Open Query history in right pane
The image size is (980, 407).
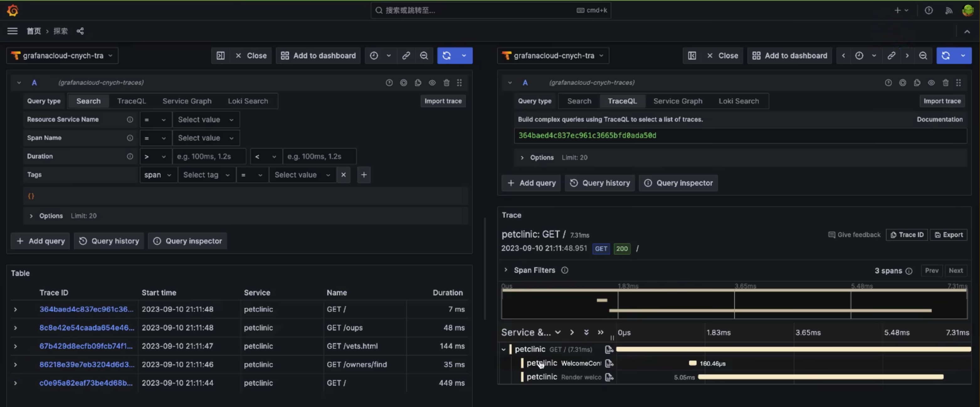[x=599, y=183]
